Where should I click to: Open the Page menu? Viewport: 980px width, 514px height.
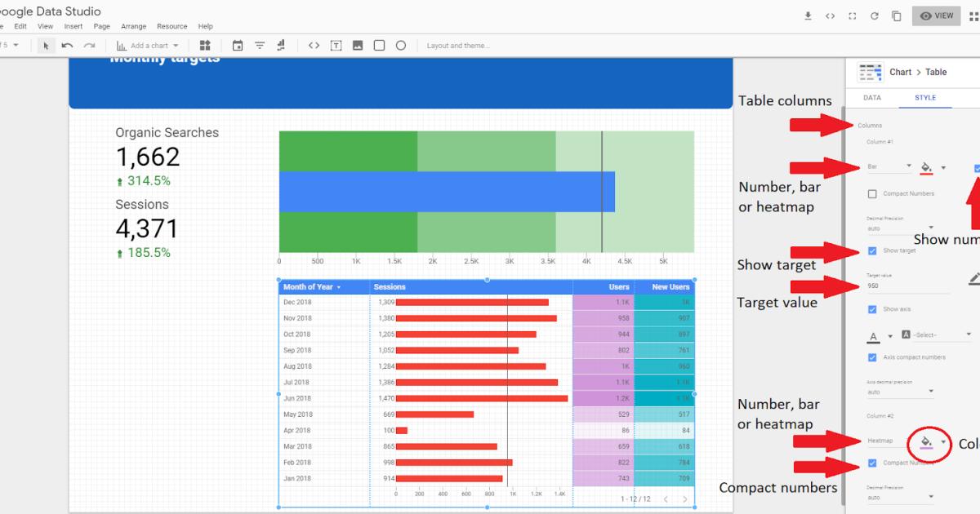[102, 26]
